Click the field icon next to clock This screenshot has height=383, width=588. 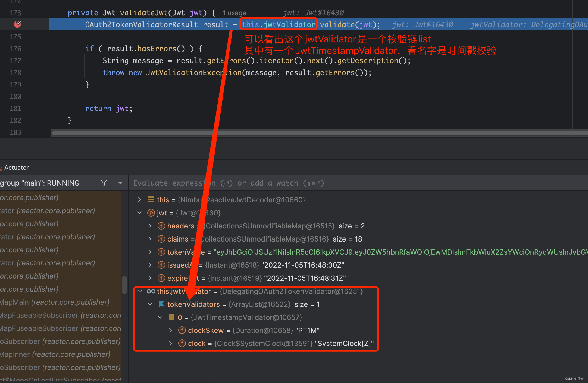click(x=182, y=344)
